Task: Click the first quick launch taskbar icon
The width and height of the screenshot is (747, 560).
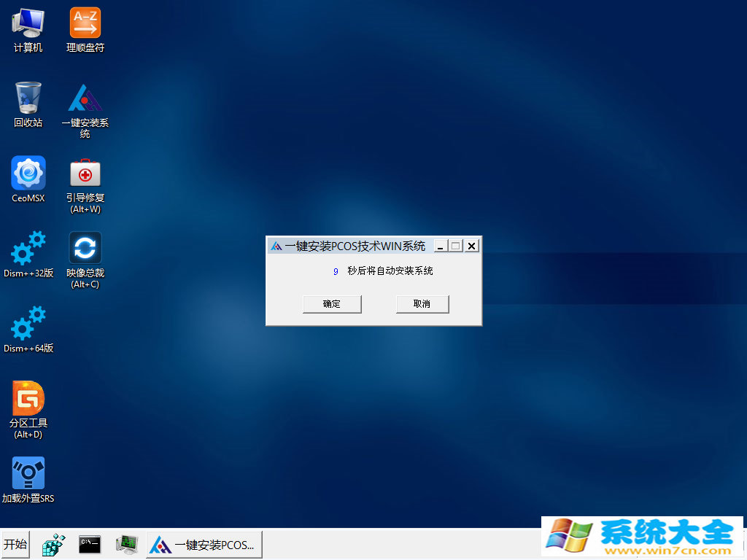Action: (53, 544)
